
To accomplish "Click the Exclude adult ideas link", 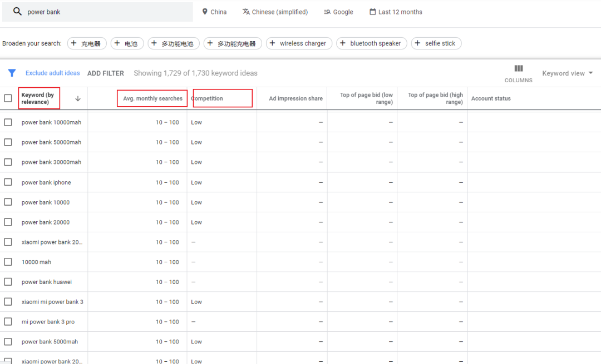I will (x=53, y=73).
